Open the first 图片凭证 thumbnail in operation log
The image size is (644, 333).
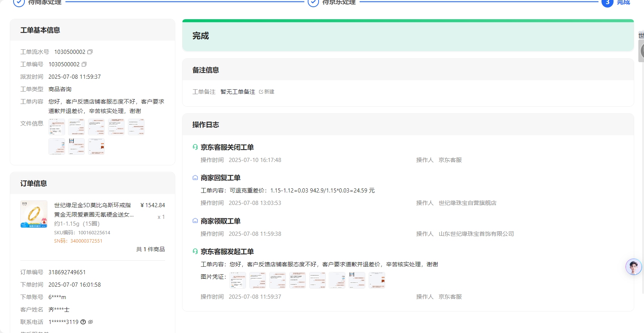tap(238, 280)
